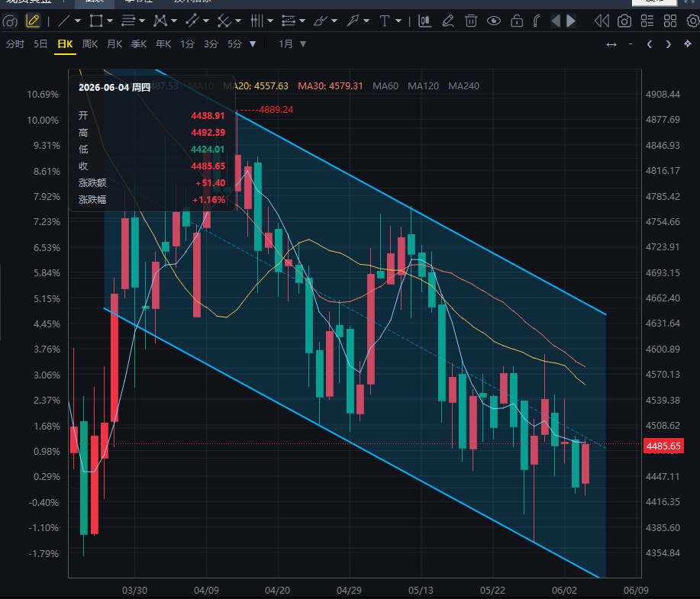
Task: Step back with solid left triangle
Action: tap(556, 21)
